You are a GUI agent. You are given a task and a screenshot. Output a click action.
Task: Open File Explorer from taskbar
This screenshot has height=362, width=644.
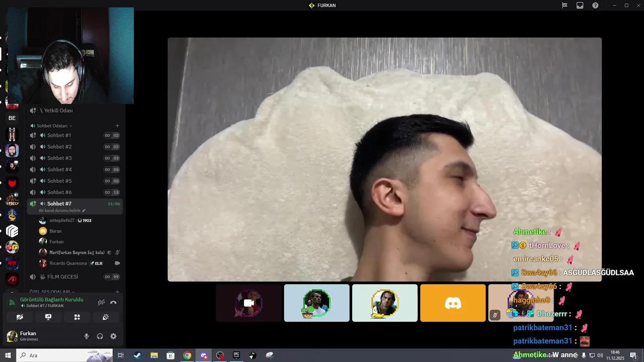click(154, 355)
